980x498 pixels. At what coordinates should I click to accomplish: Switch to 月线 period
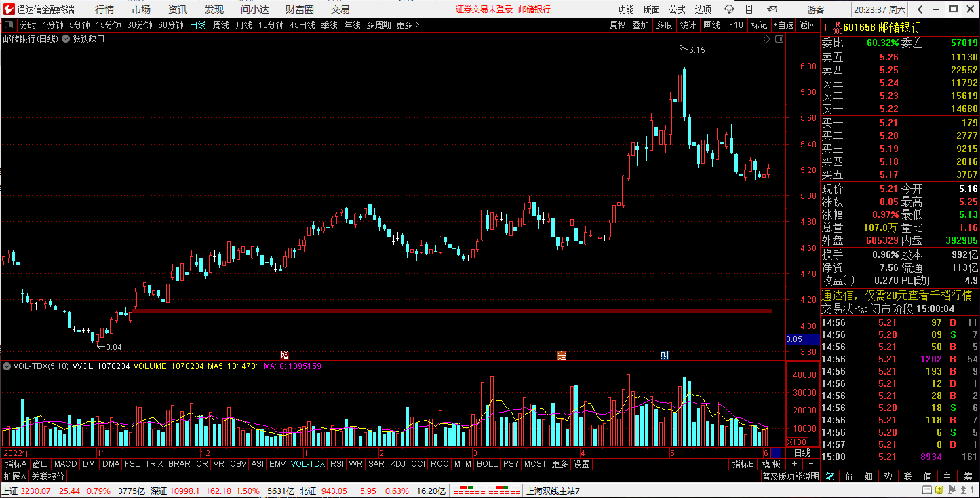[x=244, y=25]
